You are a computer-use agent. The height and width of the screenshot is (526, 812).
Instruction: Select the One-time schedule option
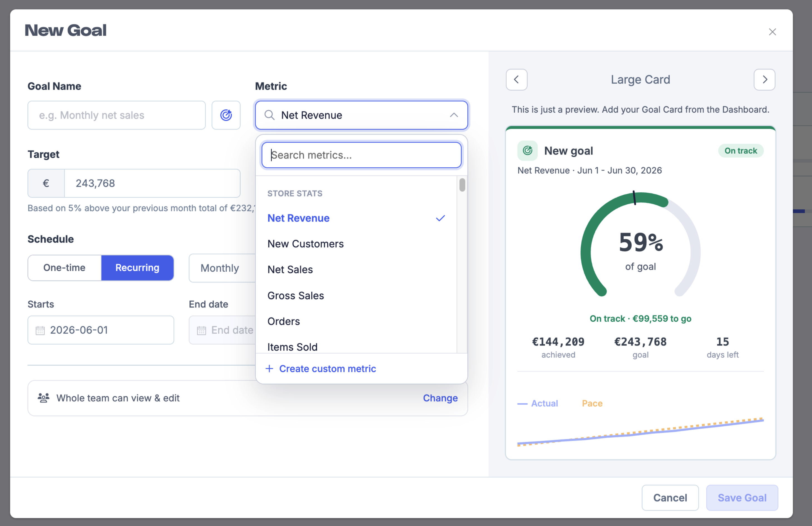pyautogui.click(x=65, y=268)
